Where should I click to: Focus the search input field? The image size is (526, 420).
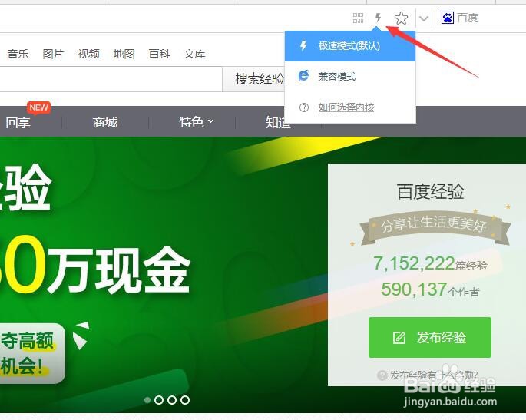[111, 79]
